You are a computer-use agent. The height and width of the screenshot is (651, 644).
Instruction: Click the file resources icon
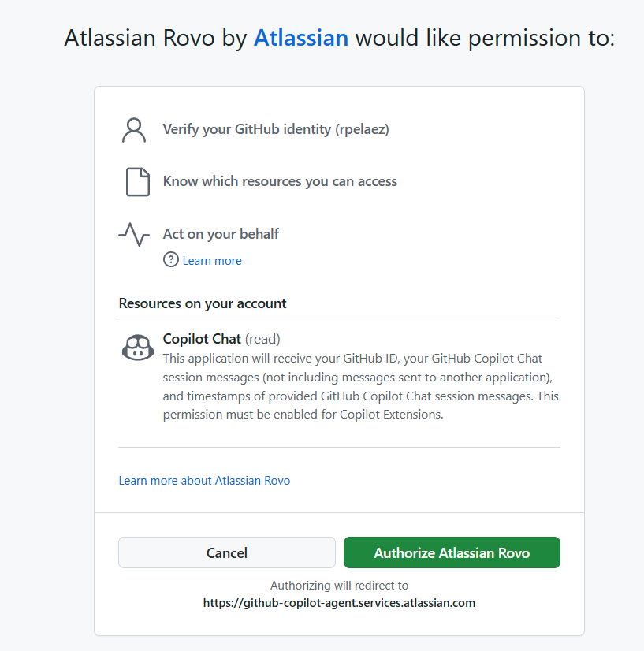coord(138,181)
